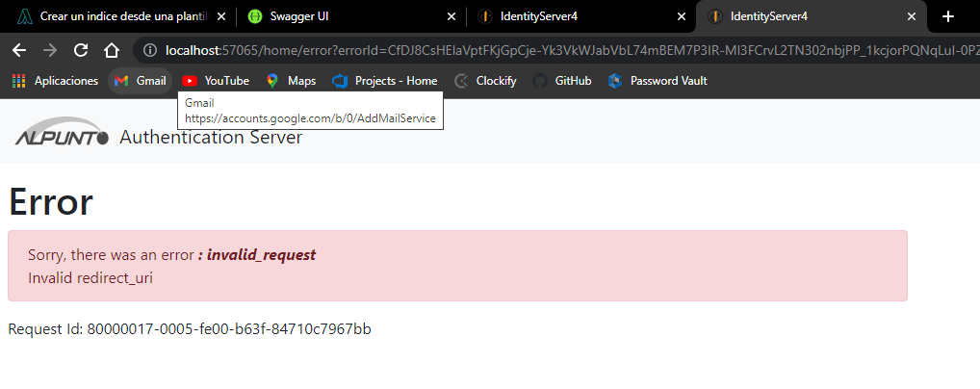Open the site information icon

click(x=150, y=50)
